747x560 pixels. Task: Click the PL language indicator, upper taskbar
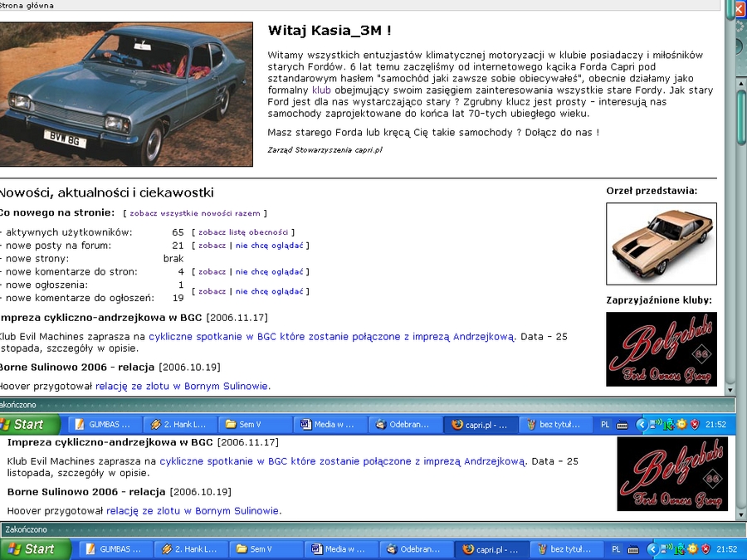coord(605,424)
